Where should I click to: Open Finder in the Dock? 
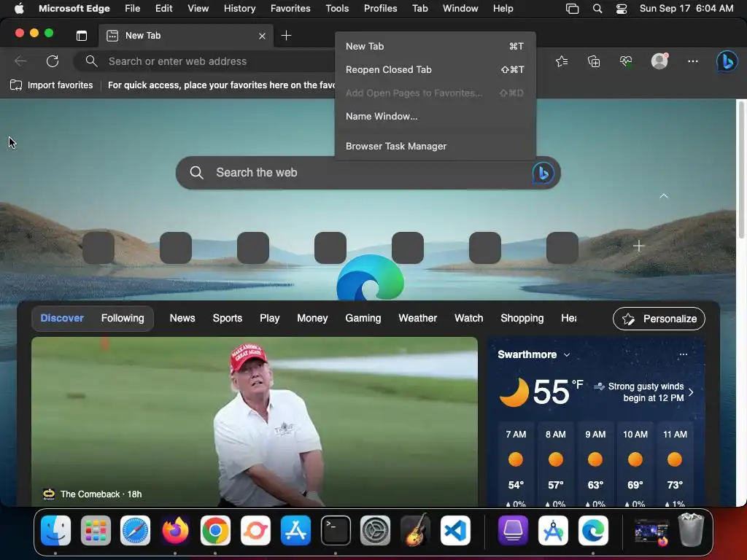[55, 531]
